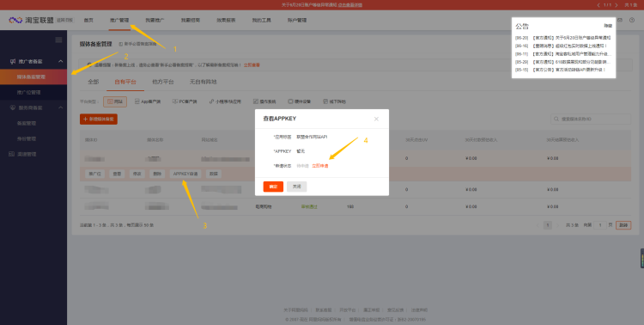Click the details link in top red banner

pos(350,5)
